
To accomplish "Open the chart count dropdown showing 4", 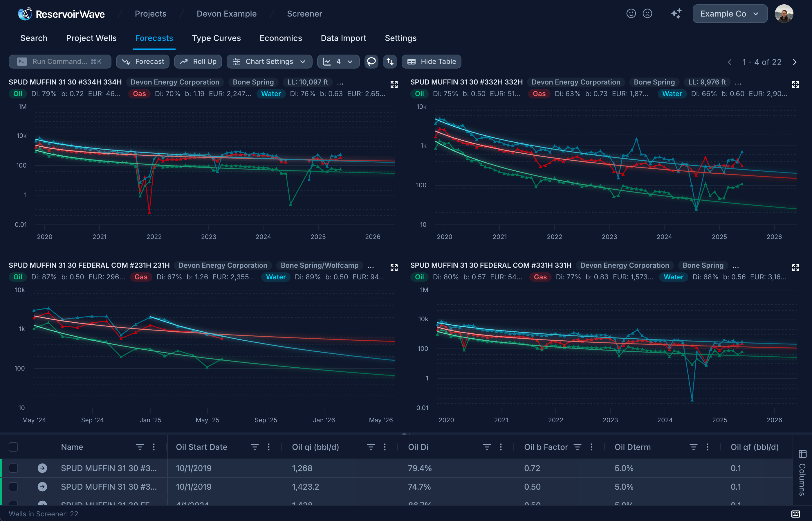I will (x=338, y=61).
